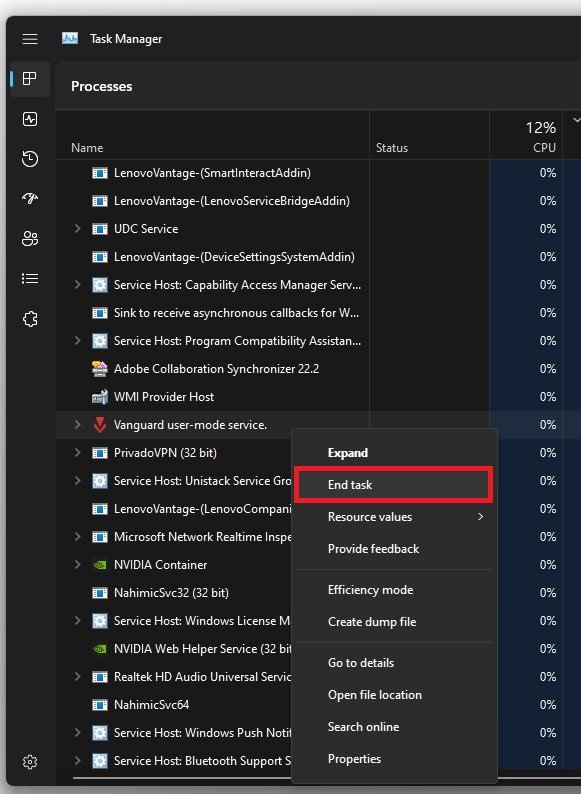This screenshot has height=794, width=581.
Task: Open the App history sidebar icon
Action: (x=30, y=158)
